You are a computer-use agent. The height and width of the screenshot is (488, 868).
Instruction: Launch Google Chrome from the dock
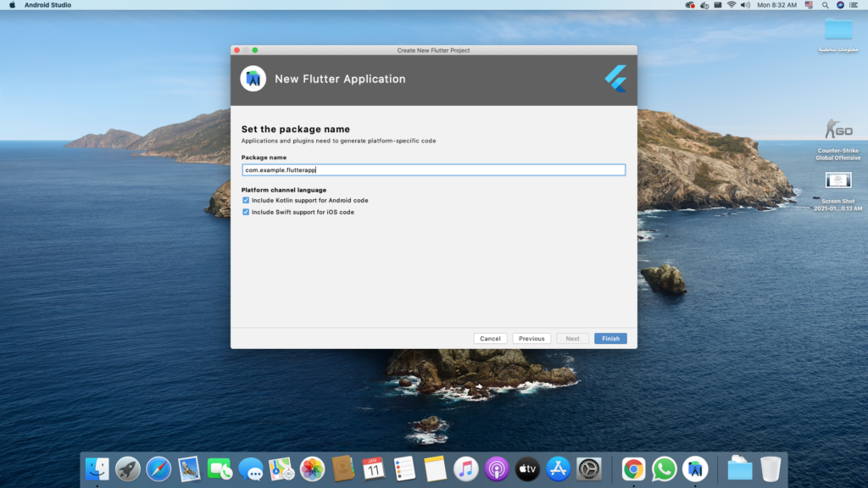pos(633,469)
